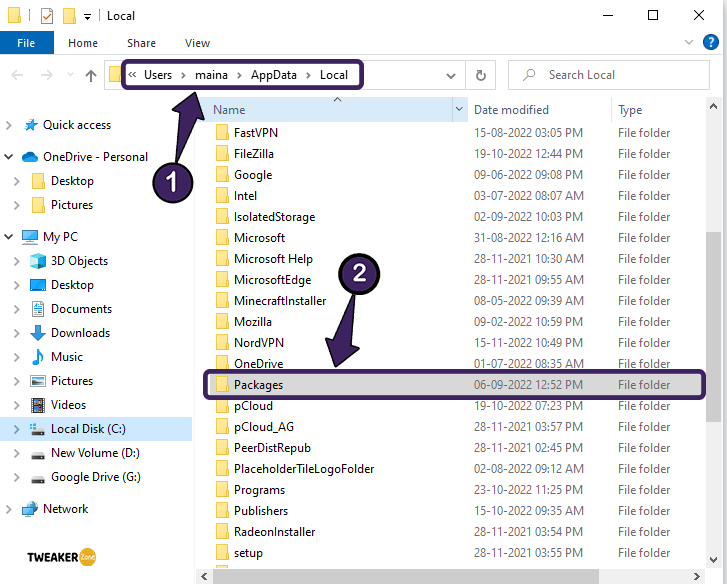This screenshot has height=584, width=727.
Task: Select the Packages folder icon
Action: pyautogui.click(x=222, y=385)
